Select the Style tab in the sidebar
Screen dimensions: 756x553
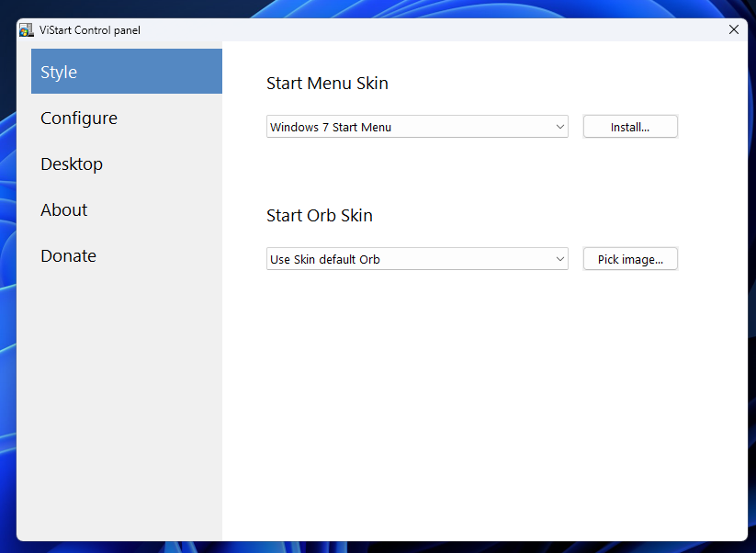click(127, 72)
